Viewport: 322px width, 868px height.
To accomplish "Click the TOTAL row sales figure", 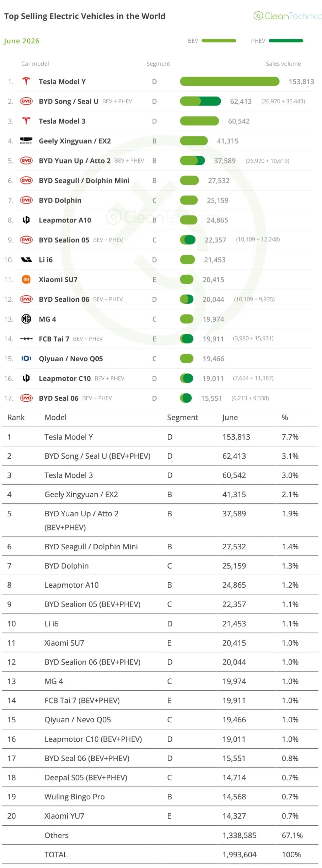I will (239, 855).
